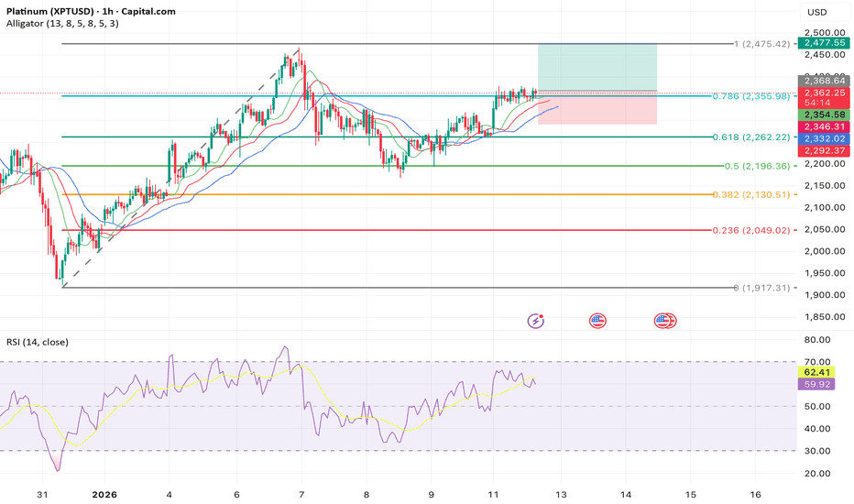The height and width of the screenshot is (504, 854).
Task: Select the RSI (14, close) legend
Action: (38, 342)
